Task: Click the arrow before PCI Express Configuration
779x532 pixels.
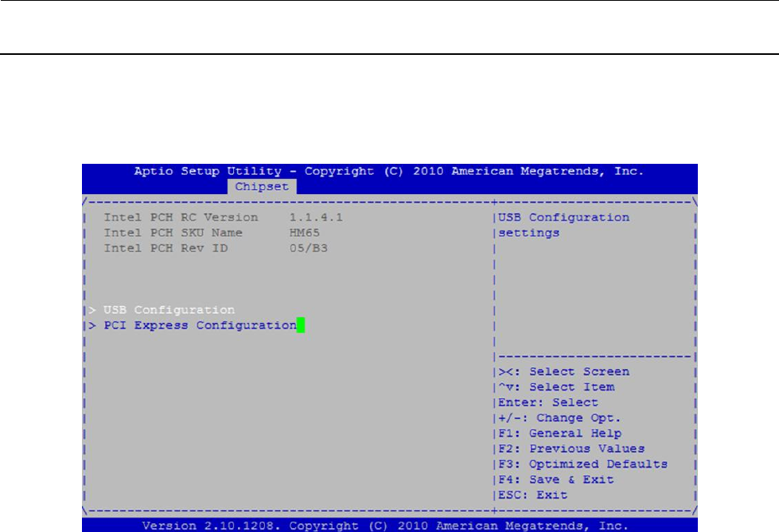Action: point(92,325)
